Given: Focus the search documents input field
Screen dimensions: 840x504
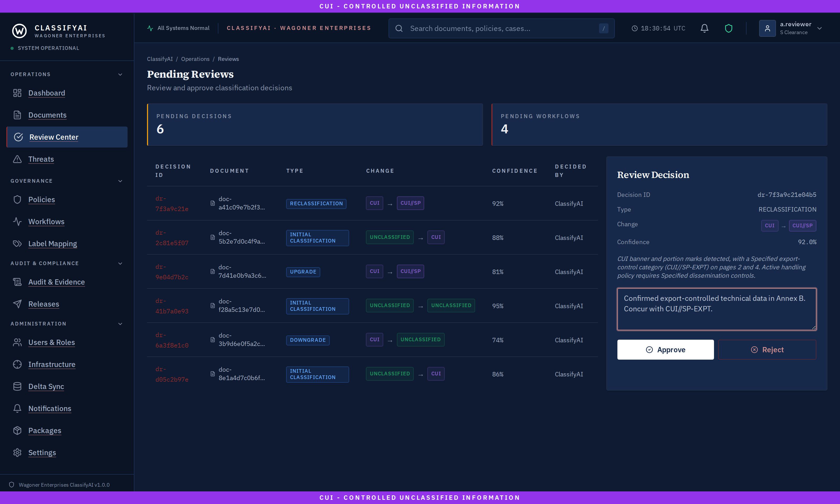Looking at the screenshot, I should [x=502, y=29].
